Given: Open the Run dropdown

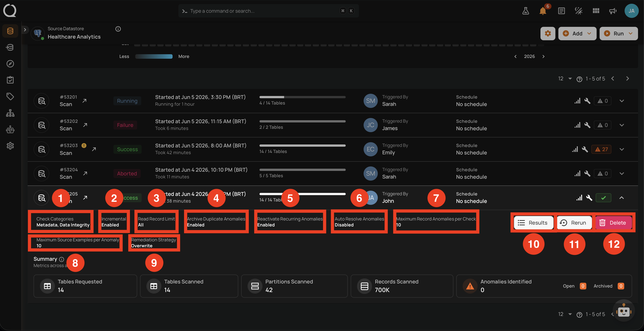Looking at the screenshot, I should (618, 34).
